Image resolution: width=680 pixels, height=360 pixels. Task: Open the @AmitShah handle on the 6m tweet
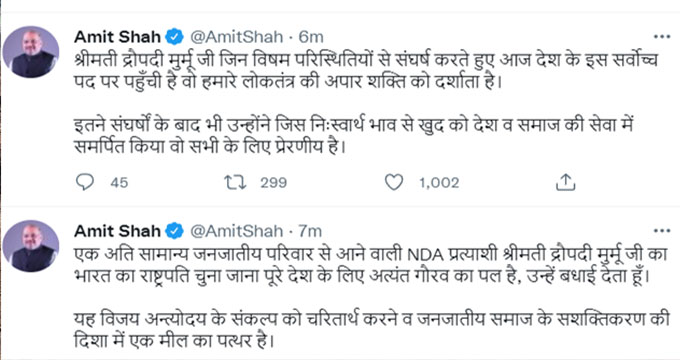pyautogui.click(x=237, y=37)
